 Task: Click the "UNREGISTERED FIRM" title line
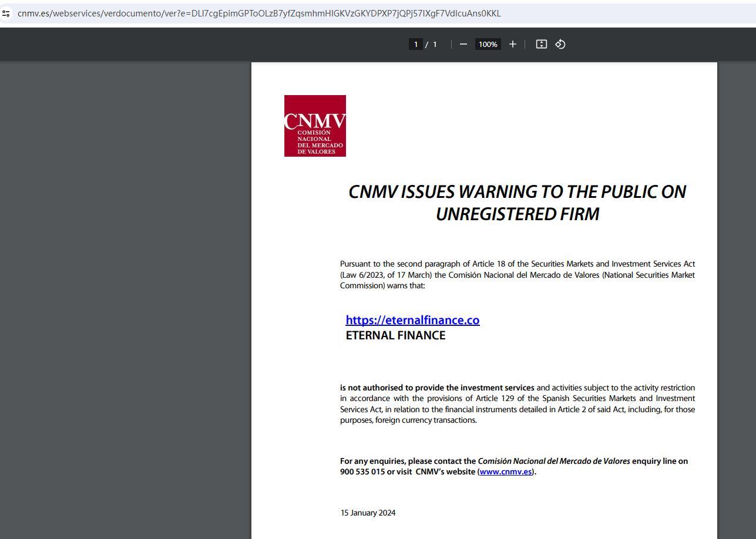tap(517, 214)
